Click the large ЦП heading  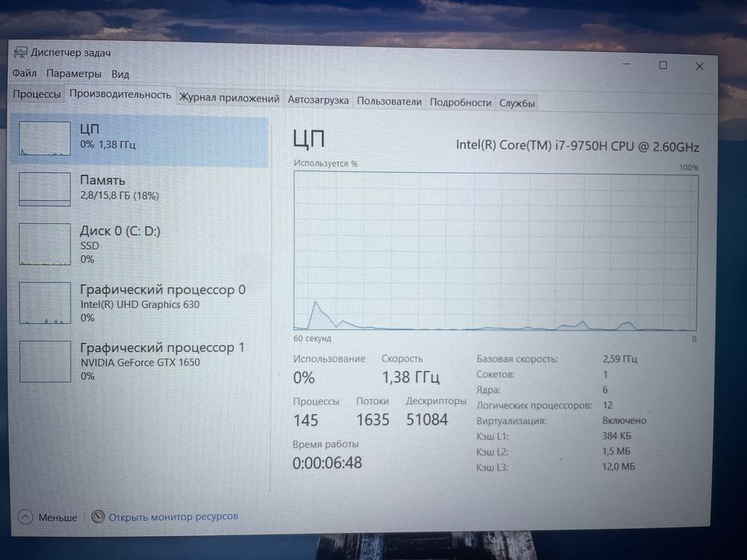pos(309,139)
